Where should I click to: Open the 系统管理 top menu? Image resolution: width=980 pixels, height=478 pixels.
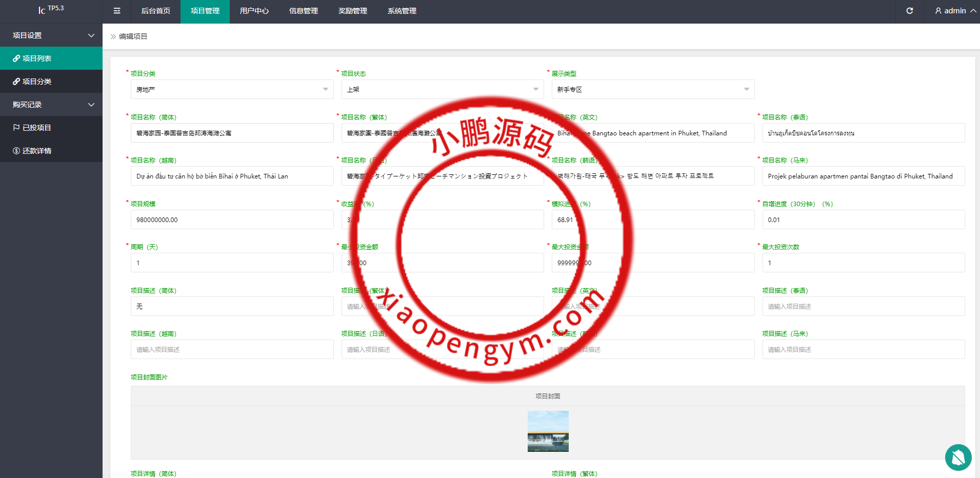[x=402, y=11]
